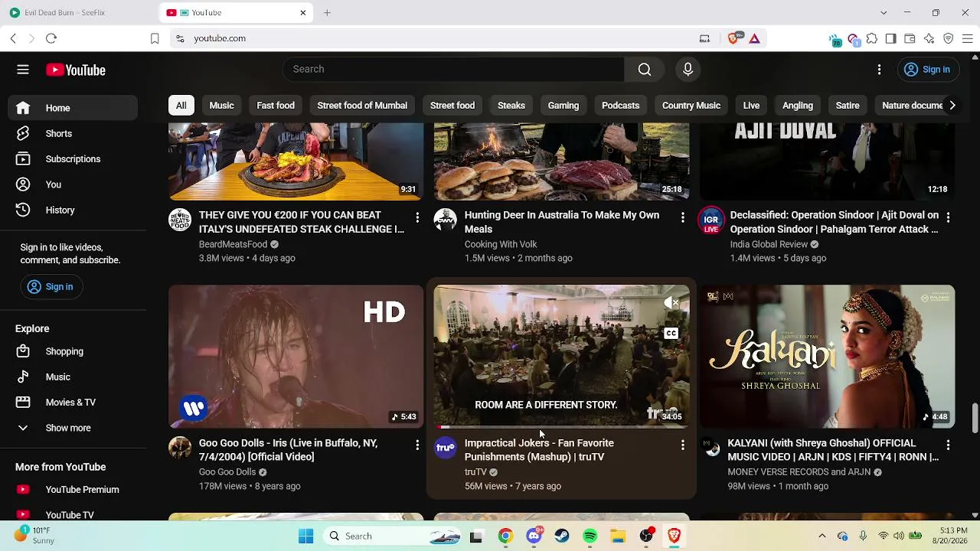Open YouTube settings three-dot menu
980x551 pixels.
(879, 70)
